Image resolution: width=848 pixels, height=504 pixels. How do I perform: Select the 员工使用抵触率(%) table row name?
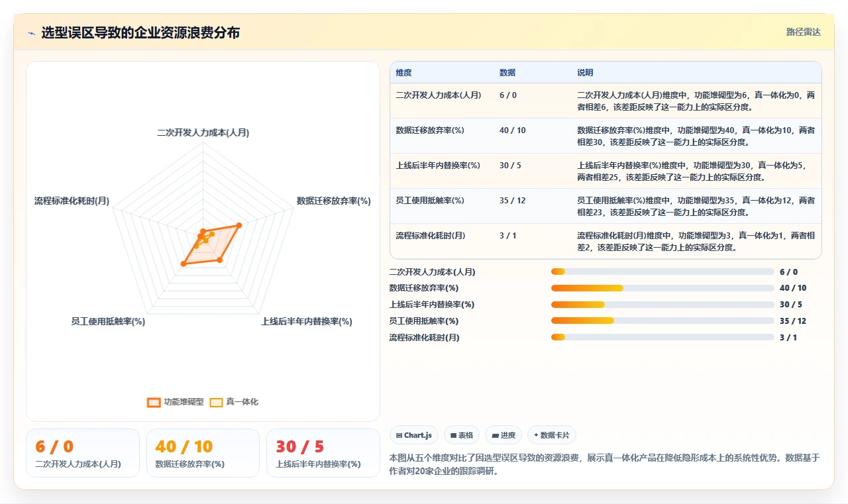pyautogui.click(x=430, y=201)
